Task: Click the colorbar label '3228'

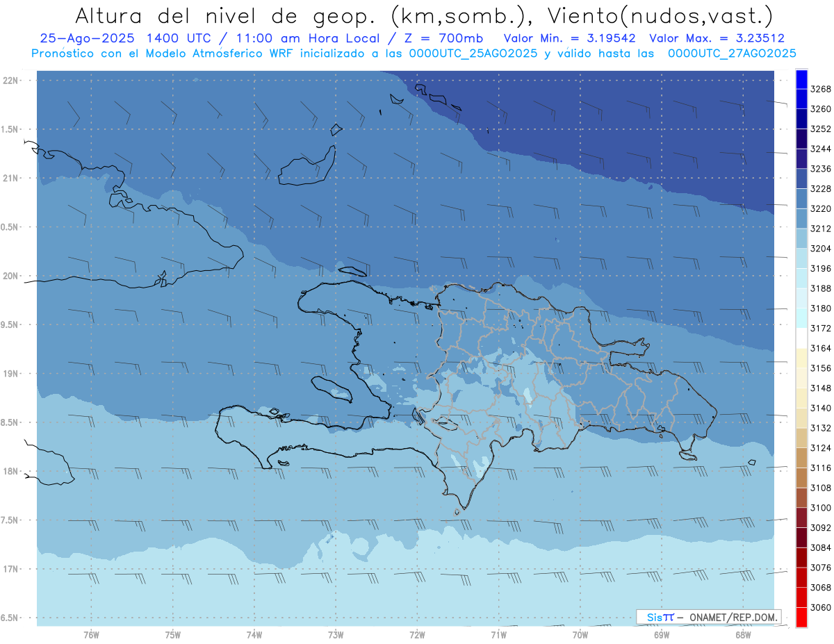Action: tap(821, 189)
